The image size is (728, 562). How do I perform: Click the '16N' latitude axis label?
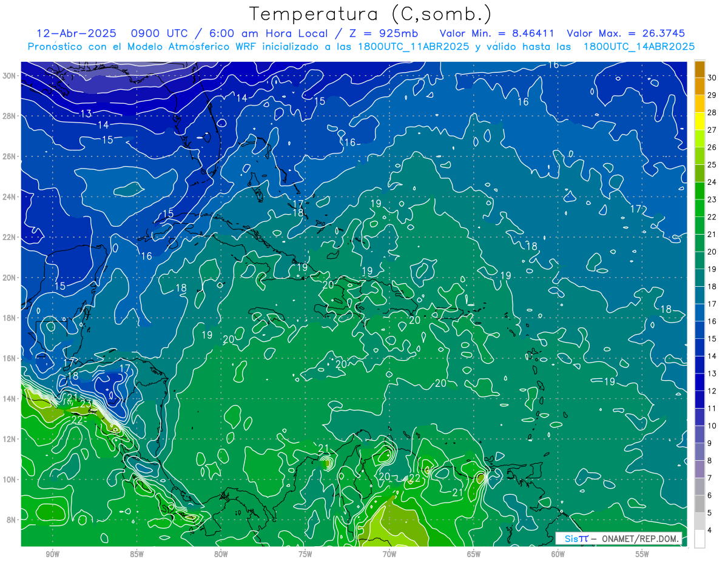click(x=10, y=358)
